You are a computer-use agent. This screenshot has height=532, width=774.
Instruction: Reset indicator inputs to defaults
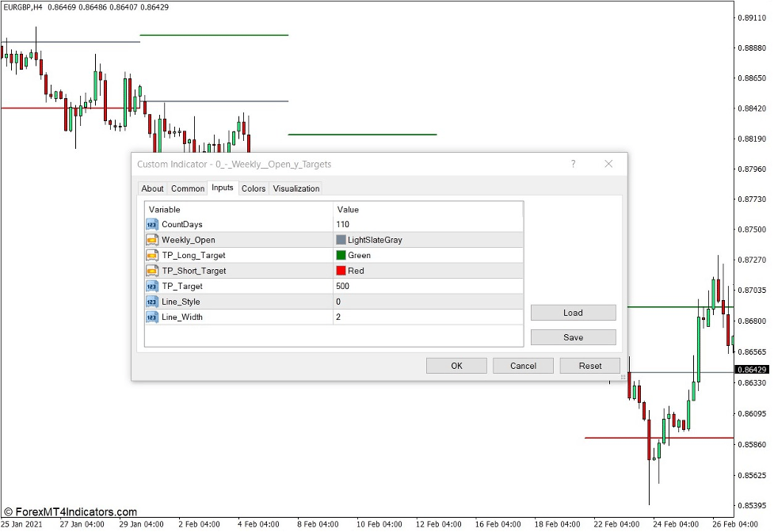[x=589, y=365]
